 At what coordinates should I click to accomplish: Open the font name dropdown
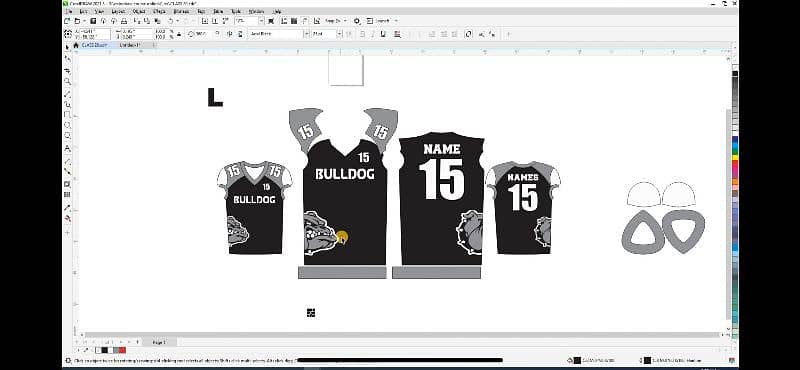point(307,34)
